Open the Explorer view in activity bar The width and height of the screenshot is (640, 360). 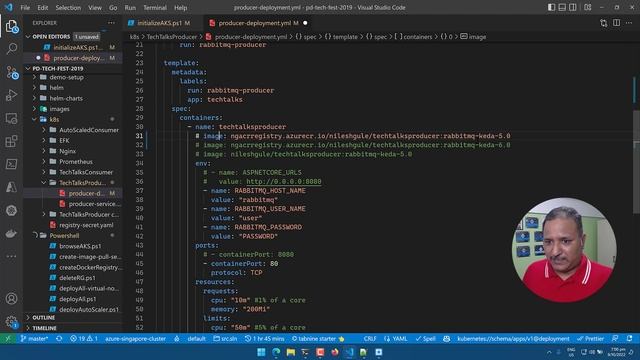[x=11, y=27]
